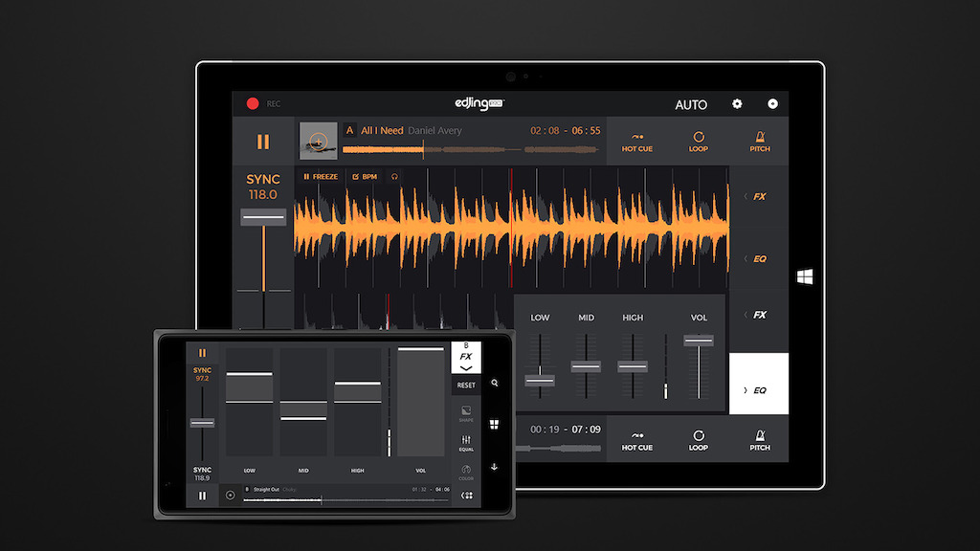Click the deck A tempo fader handle
The width and height of the screenshot is (980, 551).
coord(263,217)
